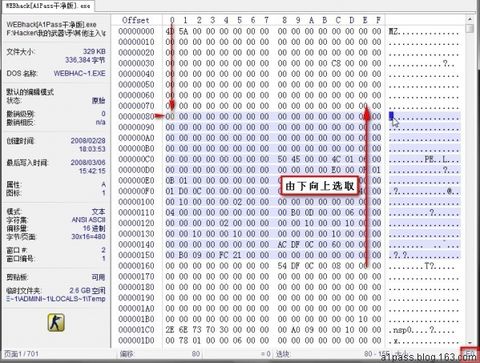This screenshot has height=363, width=480.
Task: Select byte AC in row 00000140
Action: click(x=282, y=245)
